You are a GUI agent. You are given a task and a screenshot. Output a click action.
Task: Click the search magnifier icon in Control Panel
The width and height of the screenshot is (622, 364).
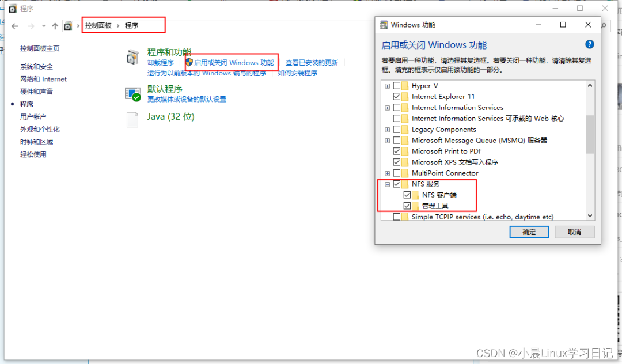[604, 25]
